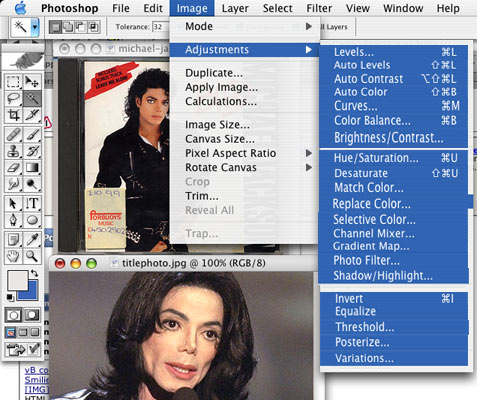Open the Select menu
This screenshot has height=400, width=477.
point(277,8)
